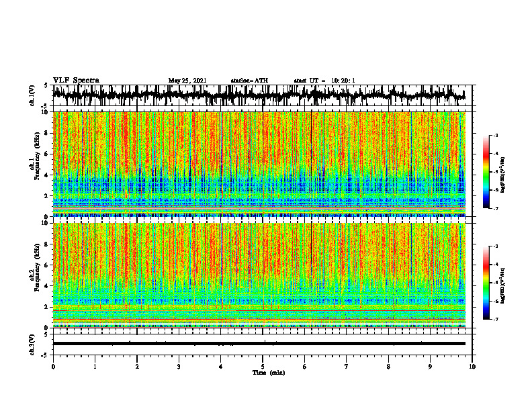Click the ch.1 waveform trace panel
The width and height of the screenshot is (532, 411).
[x=262, y=95]
